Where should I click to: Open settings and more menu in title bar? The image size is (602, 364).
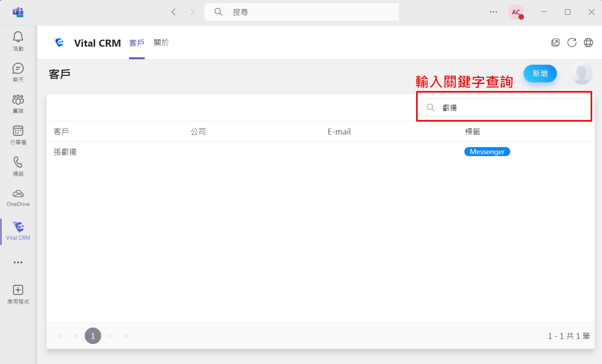coord(493,12)
